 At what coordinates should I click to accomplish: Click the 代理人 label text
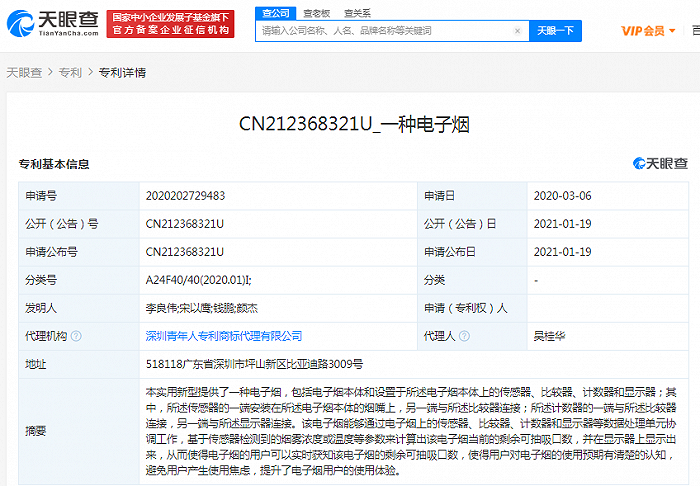pos(439,336)
